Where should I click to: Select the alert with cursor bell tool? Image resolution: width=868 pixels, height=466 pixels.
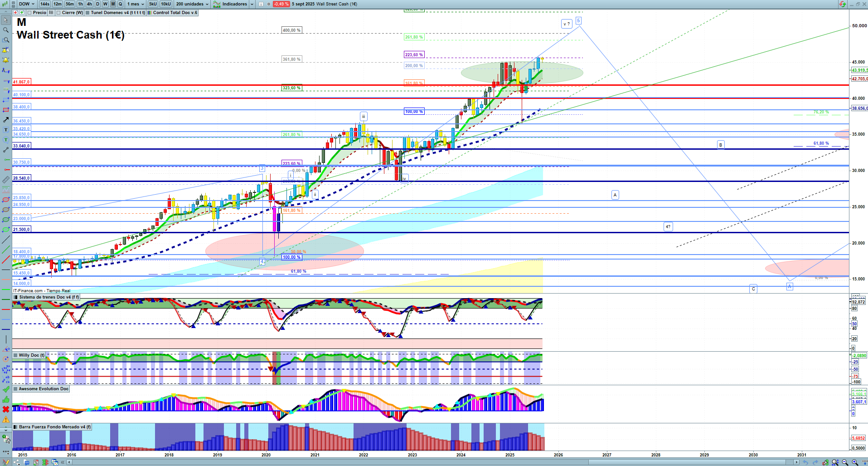coord(6,50)
